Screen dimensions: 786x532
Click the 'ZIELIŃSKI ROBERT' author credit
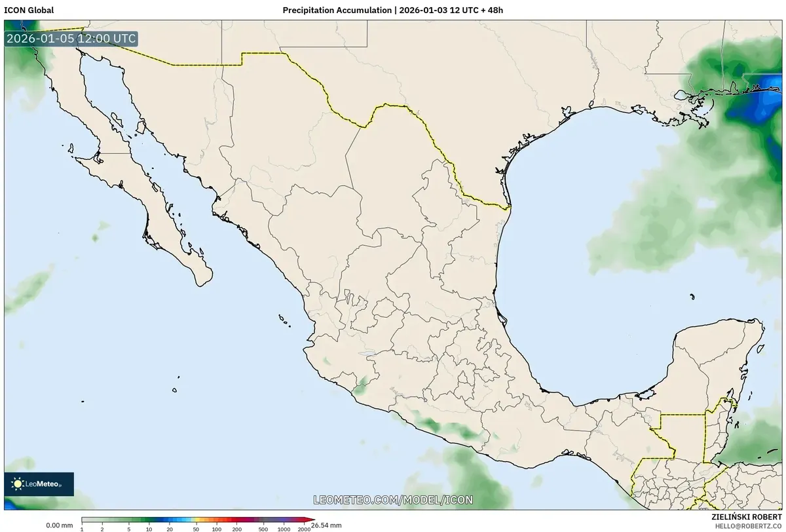[746, 517]
